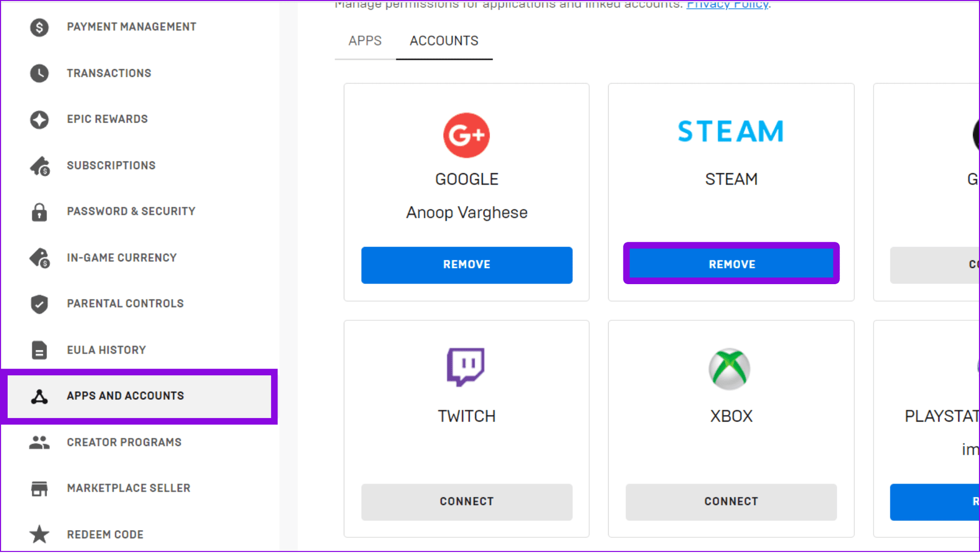Click the Anoop Varghese account name
Viewport: 980px width, 553px height.
(467, 212)
